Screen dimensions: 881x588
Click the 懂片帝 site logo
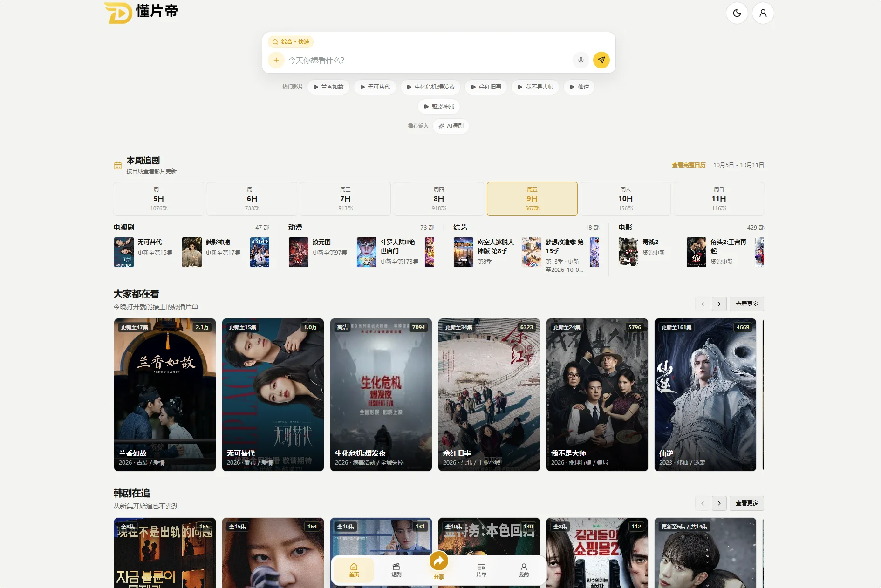(141, 12)
